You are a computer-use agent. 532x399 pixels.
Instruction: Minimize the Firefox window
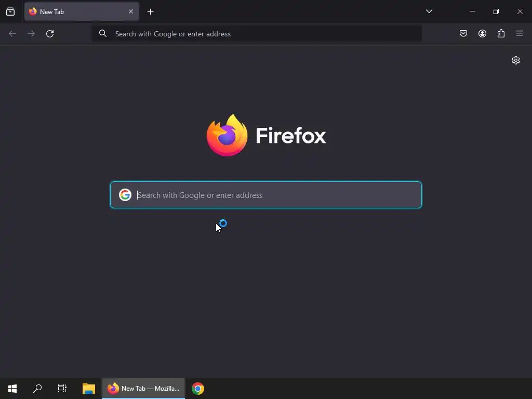coord(472,11)
